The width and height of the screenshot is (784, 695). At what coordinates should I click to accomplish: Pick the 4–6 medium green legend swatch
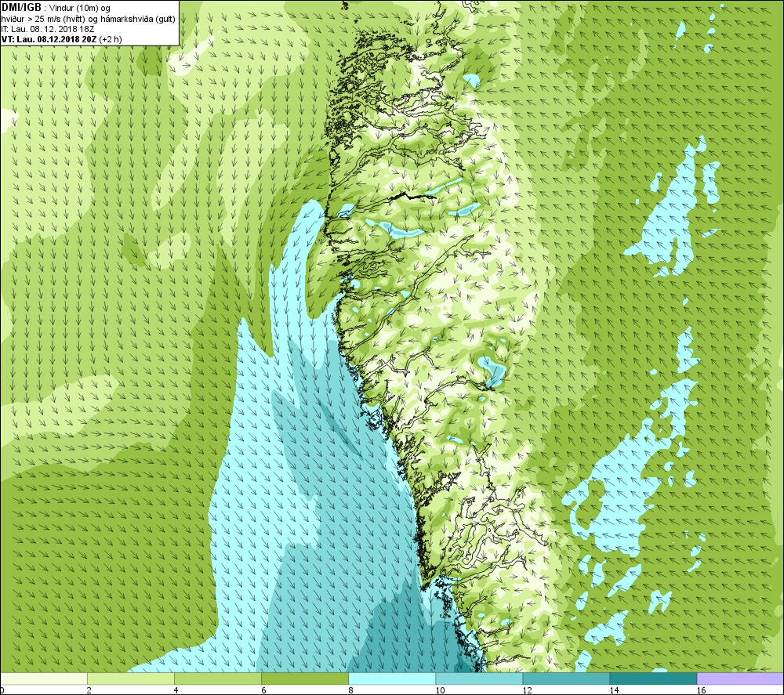click(x=217, y=679)
